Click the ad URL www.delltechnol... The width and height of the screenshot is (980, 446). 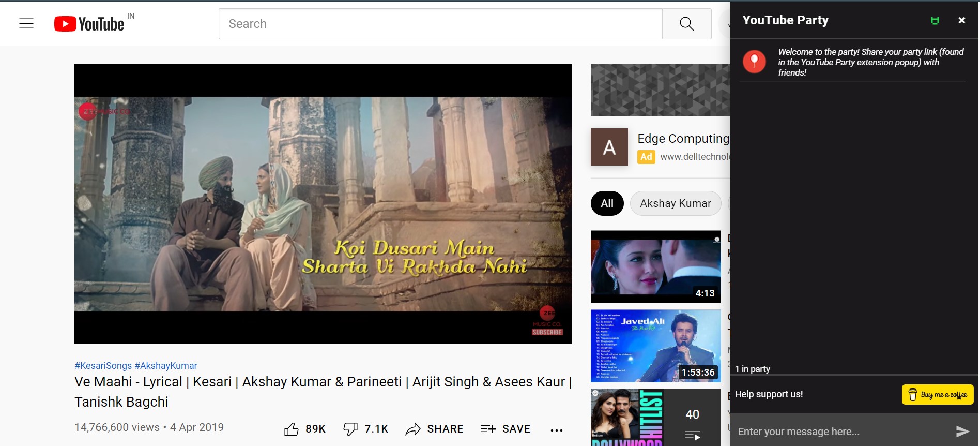pyautogui.click(x=695, y=157)
